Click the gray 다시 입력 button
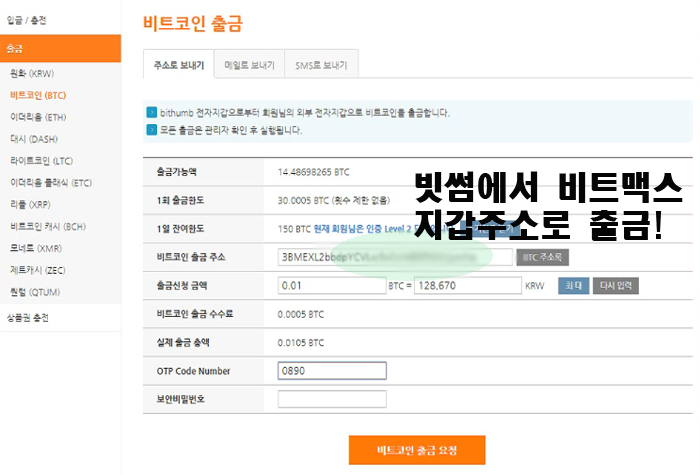The image size is (700, 475). click(x=616, y=286)
